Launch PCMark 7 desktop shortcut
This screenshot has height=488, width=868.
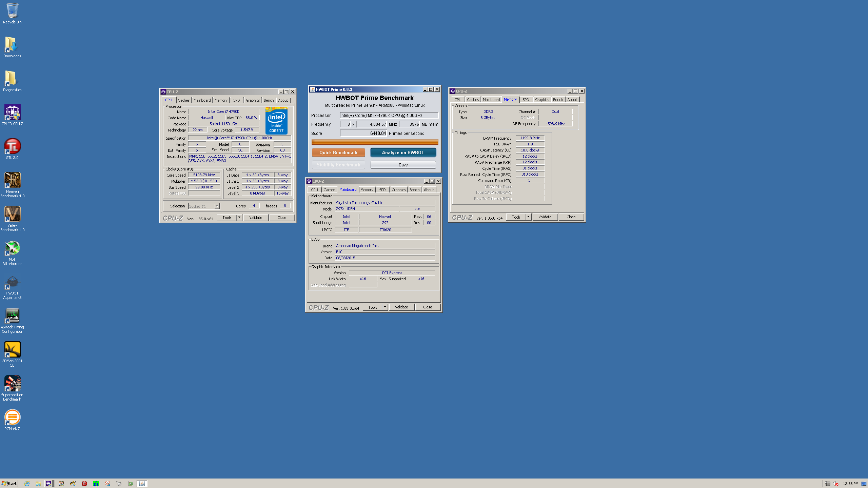pyautogui.click(x=12, y=420)
